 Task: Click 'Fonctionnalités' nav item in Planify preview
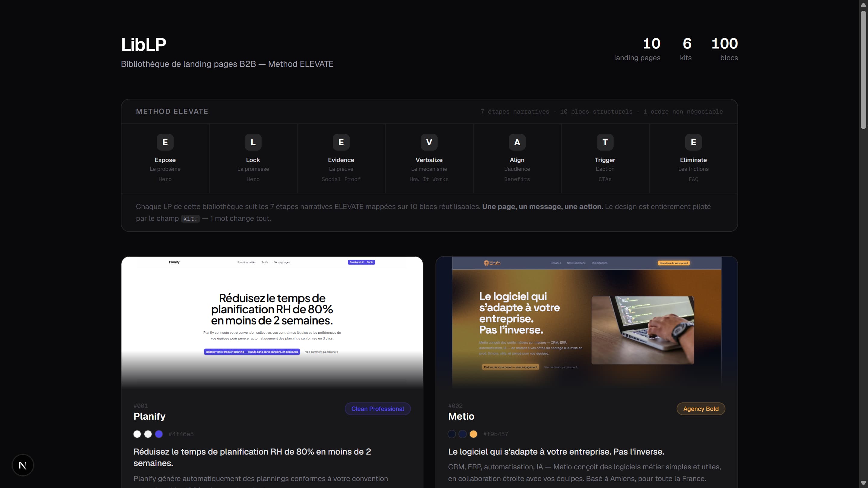tap(246, 262)
